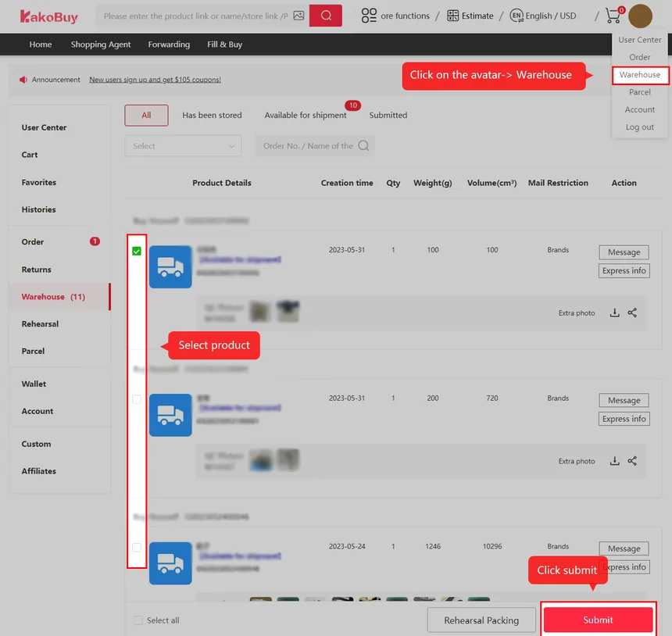Share photos of the weight 200 item
Image resolution: width=672 pixels, height=636 pixels.
pos(632,461)
